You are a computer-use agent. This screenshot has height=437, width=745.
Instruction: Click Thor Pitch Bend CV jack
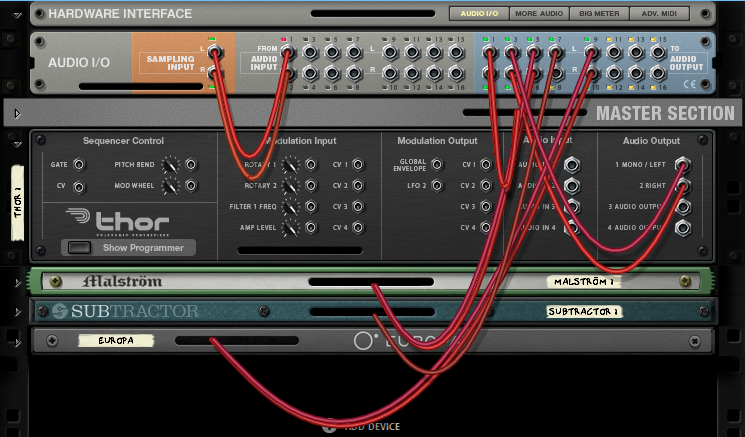(191, 164)
